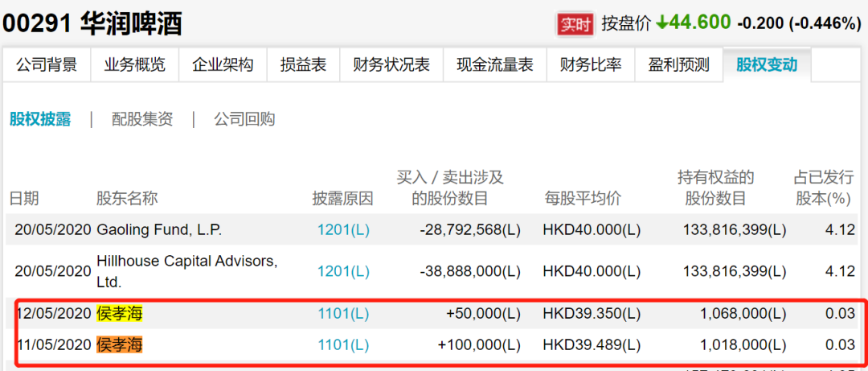Click the 占已发行股本(%) column header
868x371 pixels.
pyautogui.click(x=824, y=188)
